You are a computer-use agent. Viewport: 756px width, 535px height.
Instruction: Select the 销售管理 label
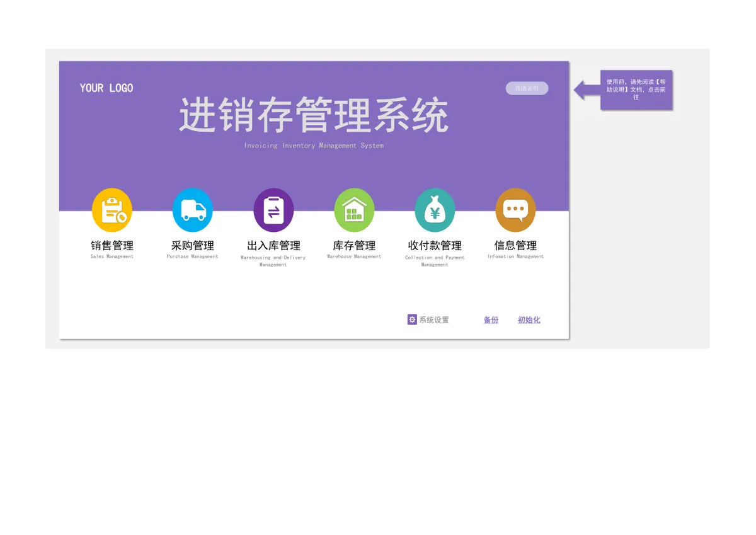pyautogui.click(x=112, y=246)
